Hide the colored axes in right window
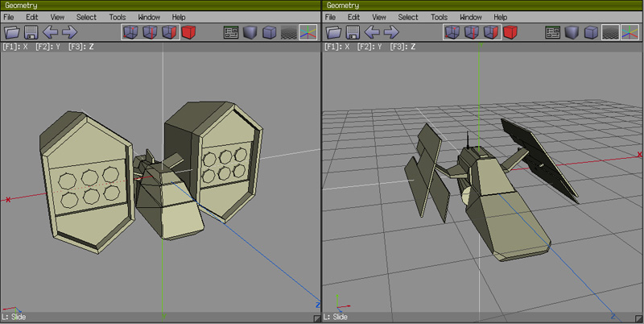The height and width of the screenshot is (324, 644). [x=630, y=32]
